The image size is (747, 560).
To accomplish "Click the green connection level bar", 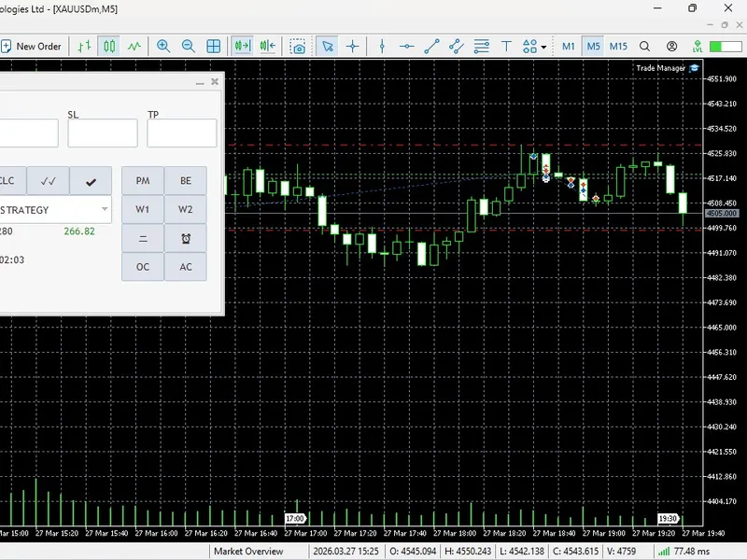I will [726, 46].
